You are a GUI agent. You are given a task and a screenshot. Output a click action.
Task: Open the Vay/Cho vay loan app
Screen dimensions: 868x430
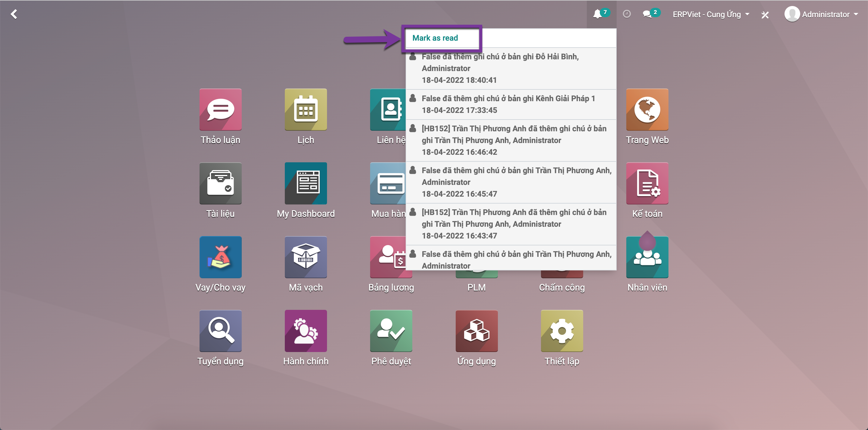220,257
